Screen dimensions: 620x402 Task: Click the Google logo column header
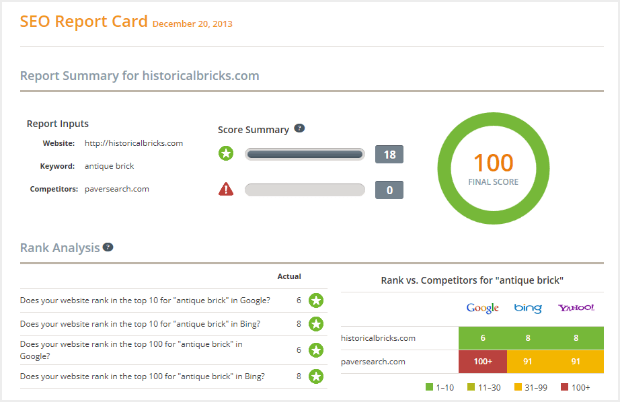(x=482, y=308)
